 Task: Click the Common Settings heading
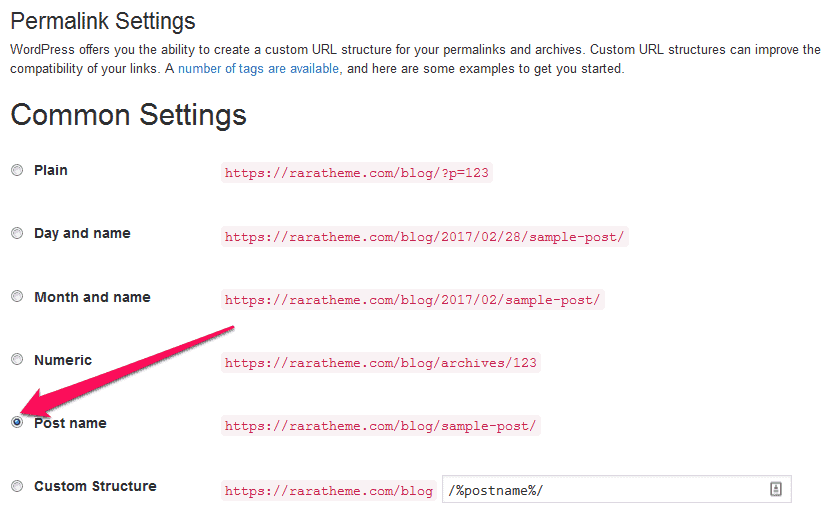tap(128, 115)
